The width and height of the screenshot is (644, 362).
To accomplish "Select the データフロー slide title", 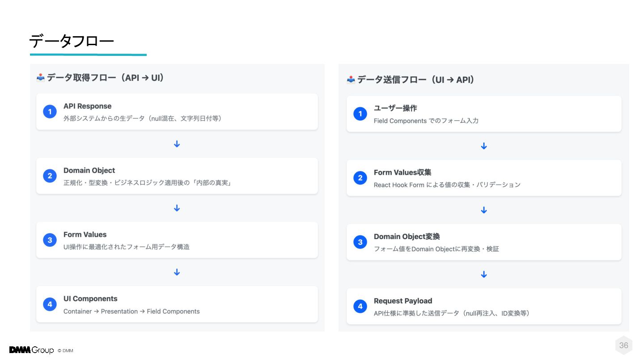I will (x=72, y=41).
